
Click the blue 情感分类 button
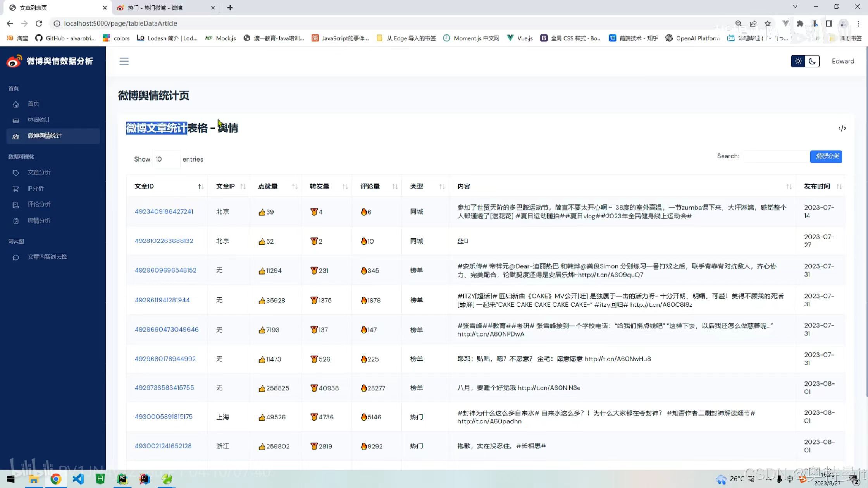[x=826, y=156]
